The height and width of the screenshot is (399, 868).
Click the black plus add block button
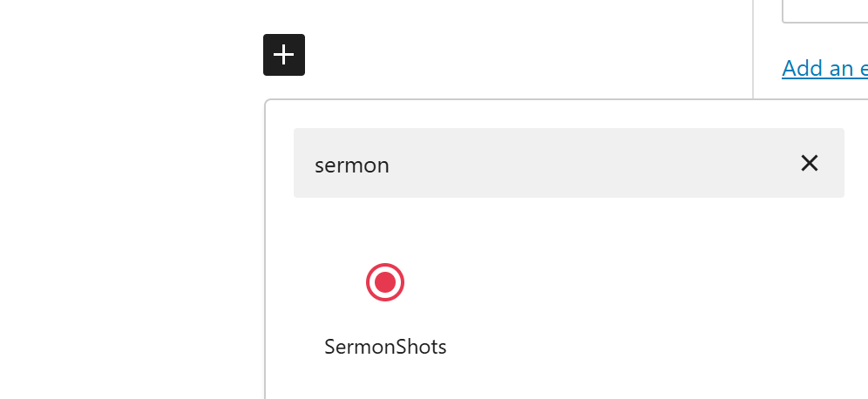click(x=284, y=55)
